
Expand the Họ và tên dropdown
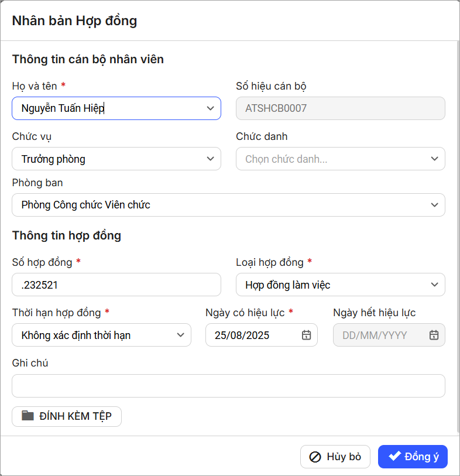[x=210, y=108]
